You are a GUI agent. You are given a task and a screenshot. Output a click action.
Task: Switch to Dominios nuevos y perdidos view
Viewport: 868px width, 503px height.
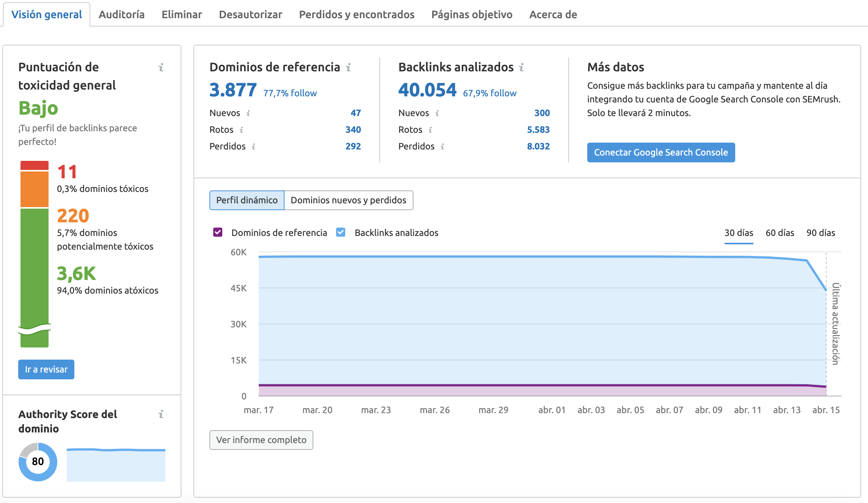[348, 200]
